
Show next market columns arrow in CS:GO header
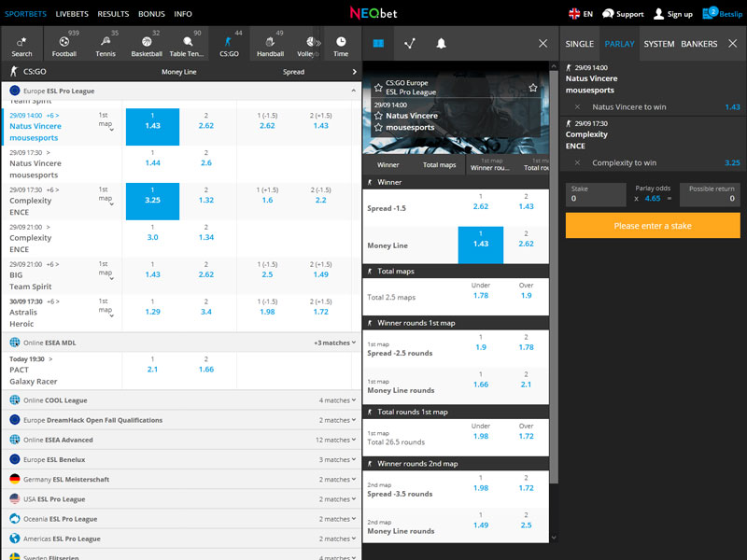[355, 72]
